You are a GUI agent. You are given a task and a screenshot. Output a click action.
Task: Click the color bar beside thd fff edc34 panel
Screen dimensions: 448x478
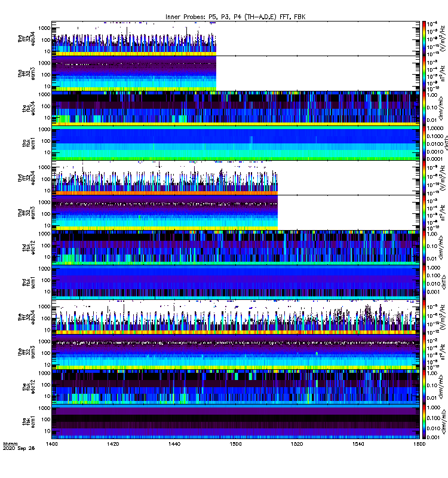tap(424, 178)
